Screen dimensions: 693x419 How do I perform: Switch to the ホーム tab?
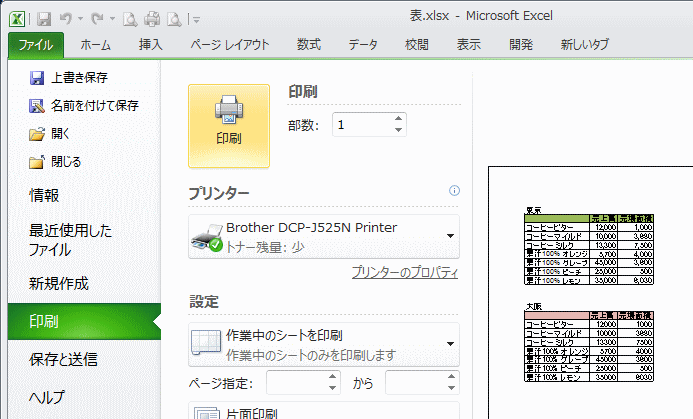[95, 45]
